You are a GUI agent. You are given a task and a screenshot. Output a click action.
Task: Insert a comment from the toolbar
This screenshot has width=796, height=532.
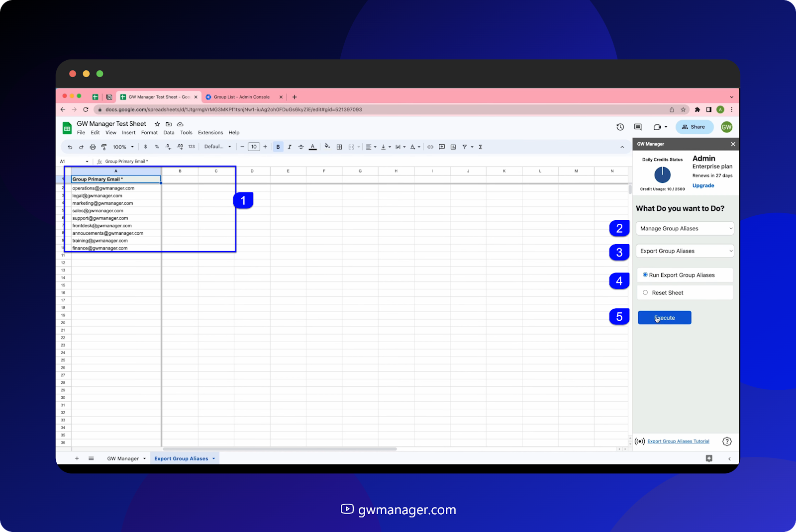point(442,147)
